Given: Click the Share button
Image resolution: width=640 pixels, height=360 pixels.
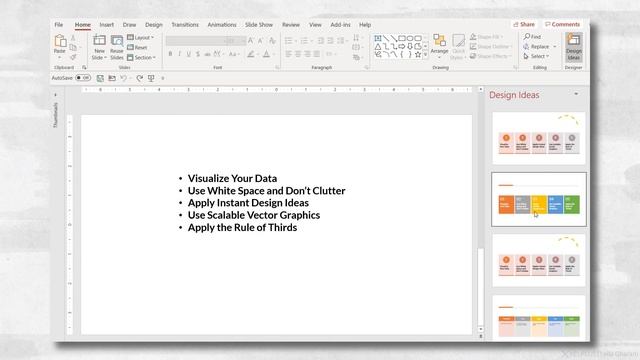Looking at the screenshot, I should [524, 24].
